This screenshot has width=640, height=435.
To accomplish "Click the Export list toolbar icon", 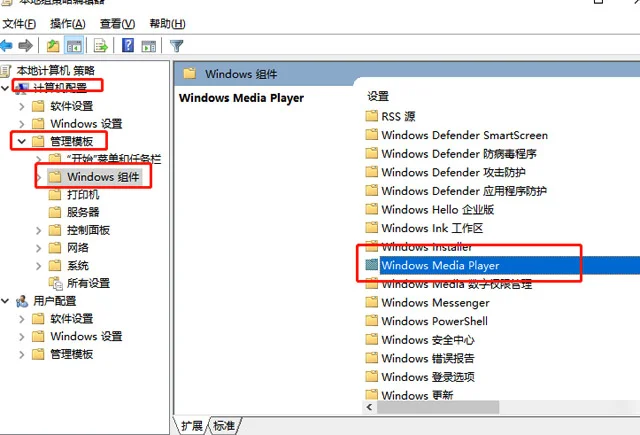I will click(100, 45).
